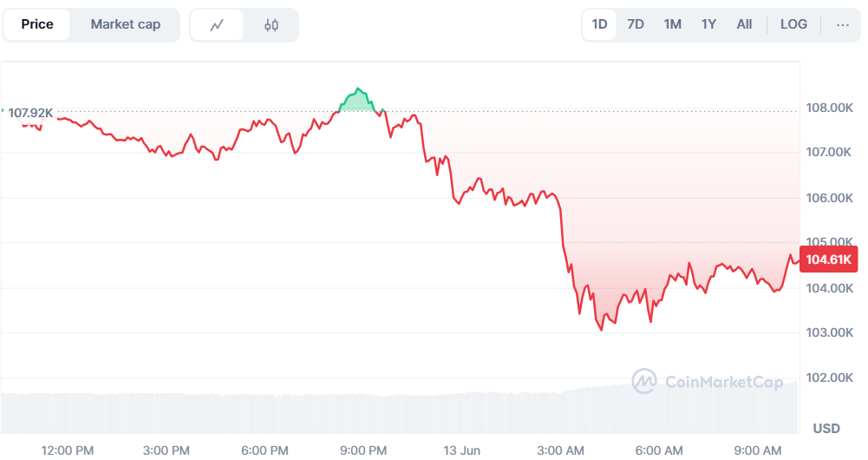
Task: Click the 12:00 PM time axis label
Action: [68, 450]
